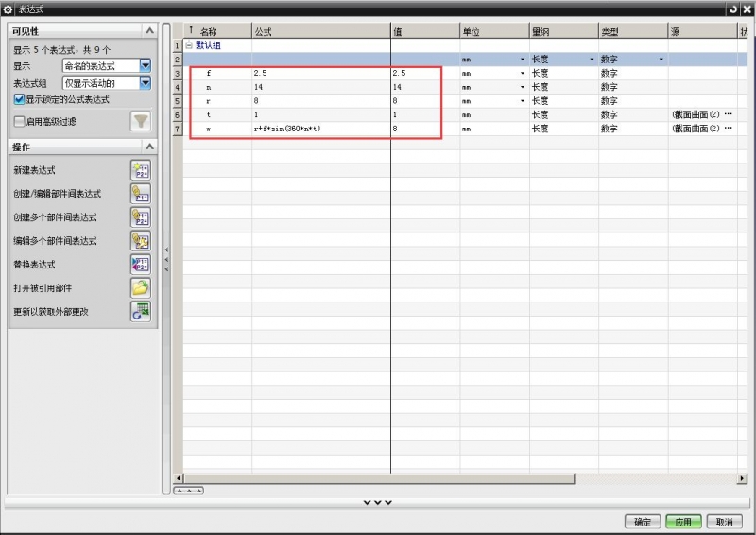Open units dropdown in row n
Screen dimensions: 756x535
point(523,87)
